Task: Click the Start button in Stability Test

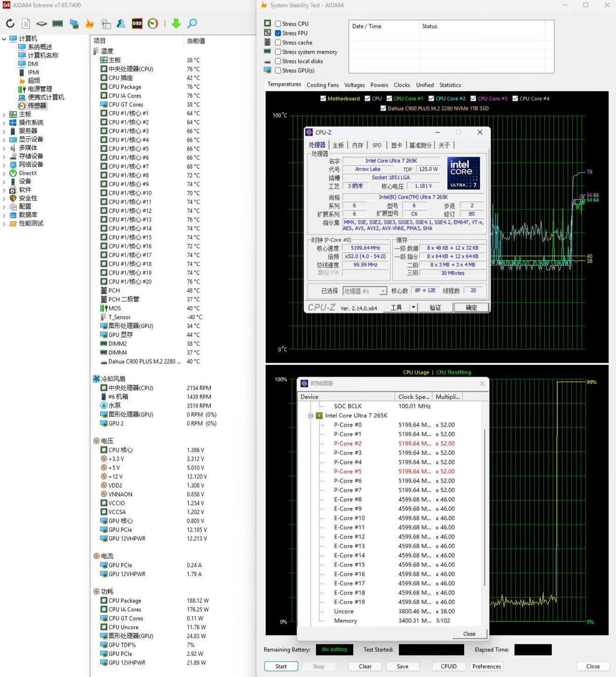Action: (281, 666)
